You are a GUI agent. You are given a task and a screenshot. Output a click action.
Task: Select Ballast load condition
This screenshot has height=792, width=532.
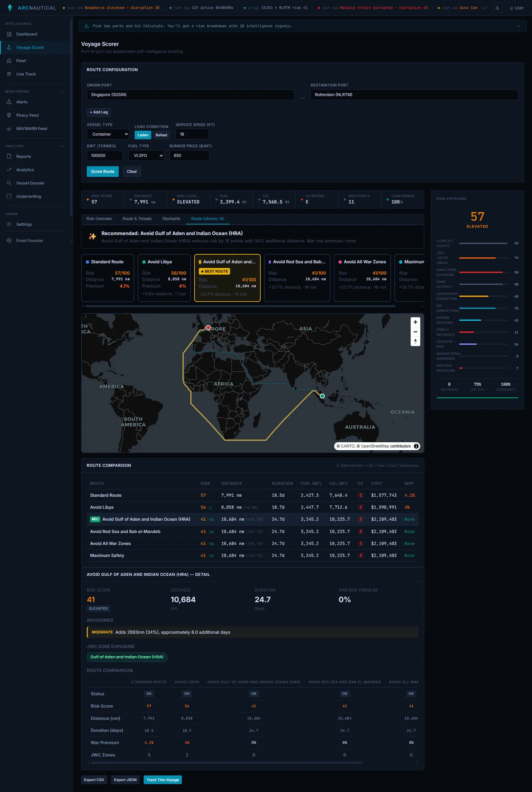pos(161,135)
